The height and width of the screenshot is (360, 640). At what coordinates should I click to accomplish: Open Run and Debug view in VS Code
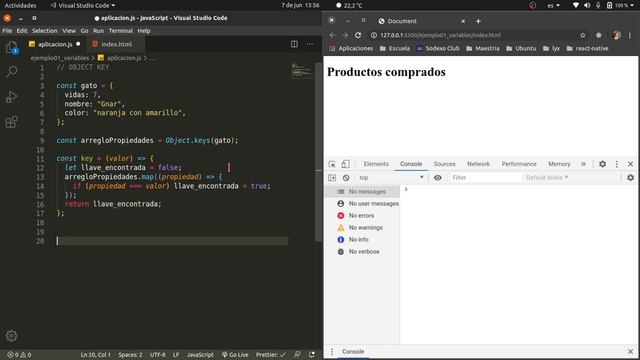click(x=12, y=97)
